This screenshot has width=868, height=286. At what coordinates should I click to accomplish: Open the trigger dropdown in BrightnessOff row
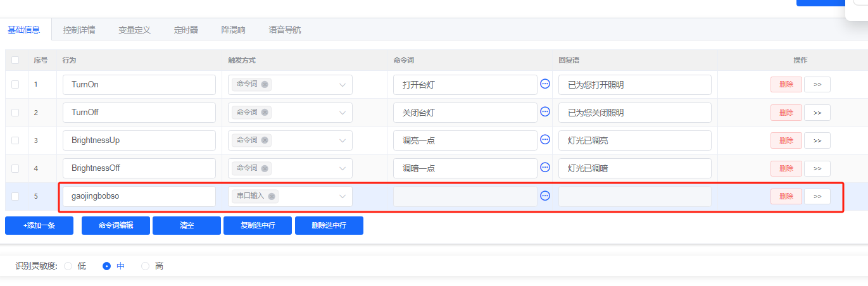(343, 168)
